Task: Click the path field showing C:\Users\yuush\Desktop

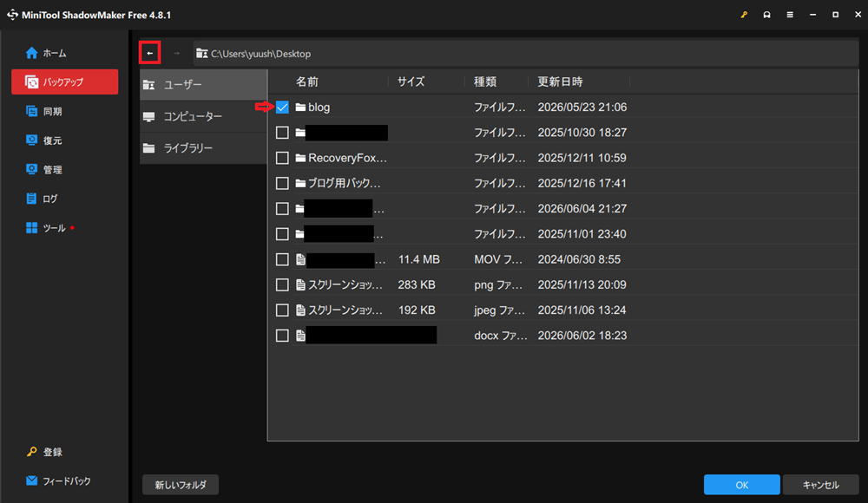Action: [526, 54]
